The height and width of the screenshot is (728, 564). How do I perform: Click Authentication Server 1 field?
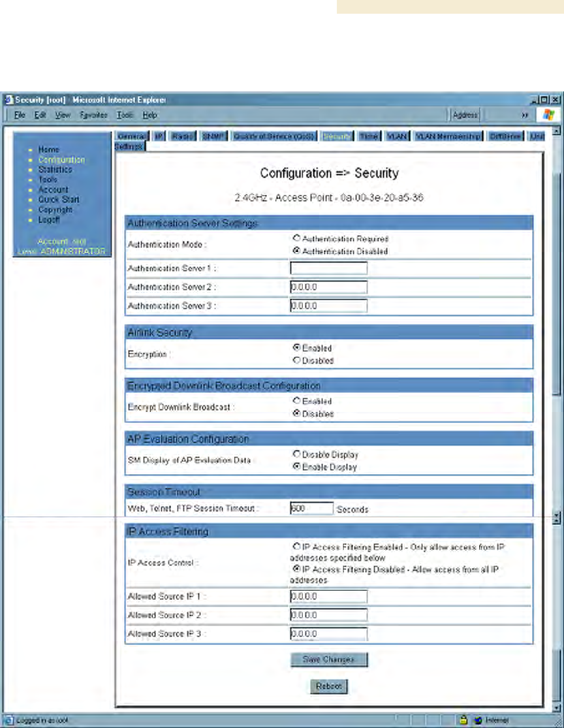pyautogui.click(x=328, y=268)
